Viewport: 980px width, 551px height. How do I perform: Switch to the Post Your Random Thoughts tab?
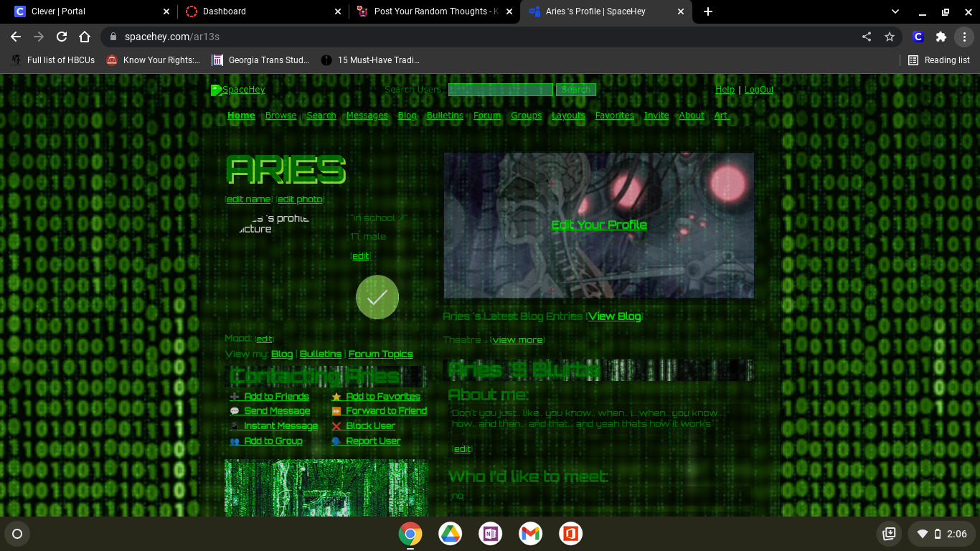click(435, 11)
